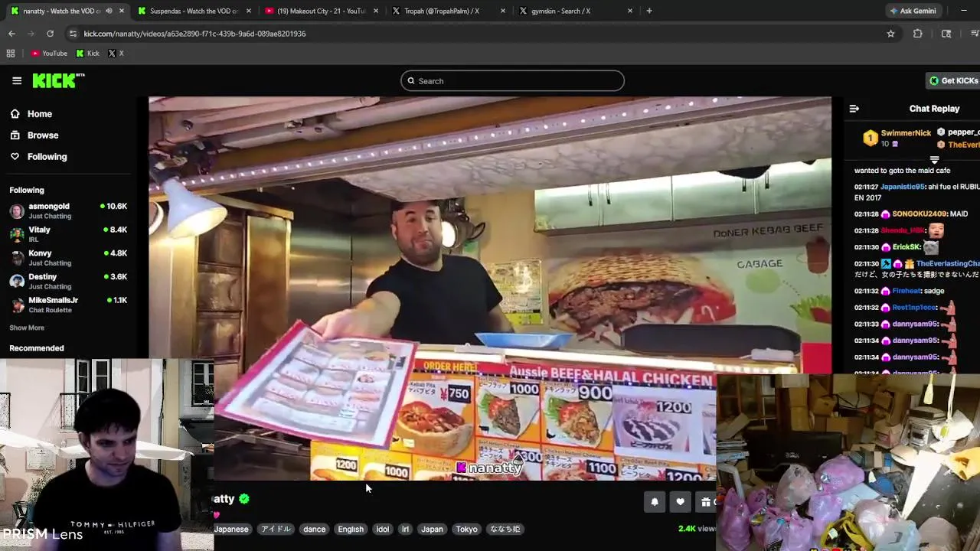Bookmark this page with the star icon
Viewport: 980px width, 551px height.
[x=890, y=34]
